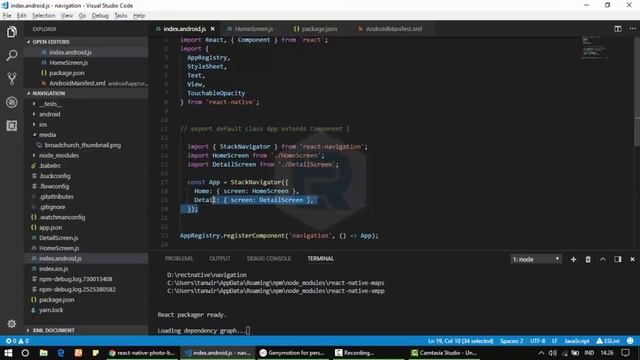Change encoding via UTF-8 status item
The height and width of the screenshot is (360, 640).
tap(538, 341)
